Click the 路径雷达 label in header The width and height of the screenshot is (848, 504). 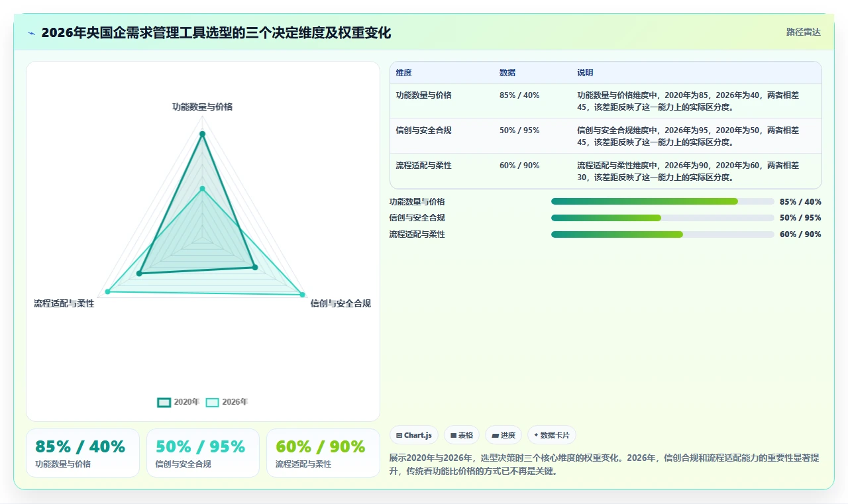pos(803,32)
